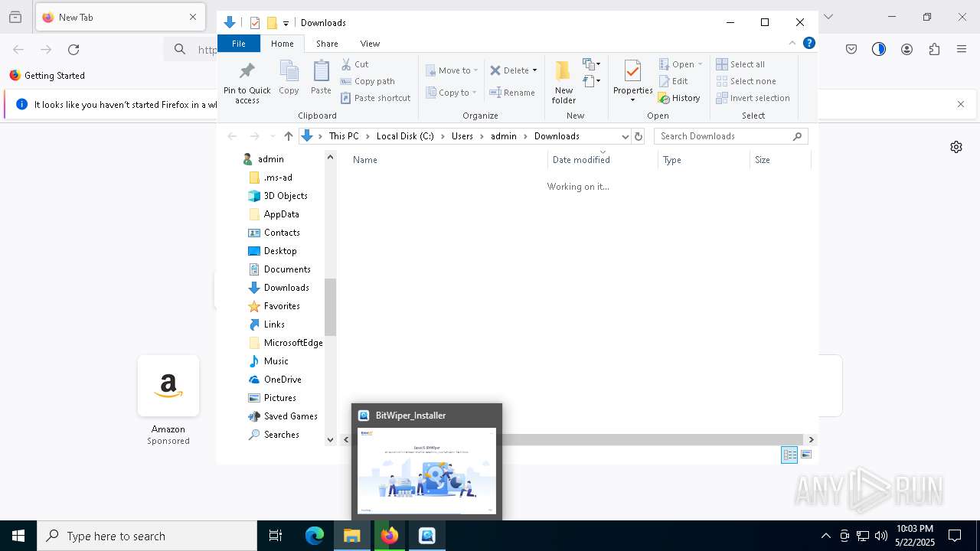Collapse the ribbon with chevron
The height and width of the screenshot is (551, 980).
click(x=792, y=44)
